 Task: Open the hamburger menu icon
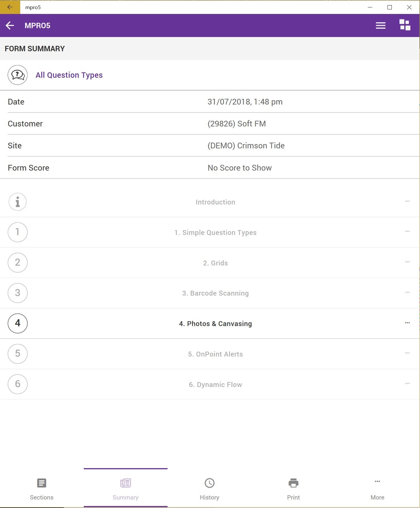coord(380,26)
